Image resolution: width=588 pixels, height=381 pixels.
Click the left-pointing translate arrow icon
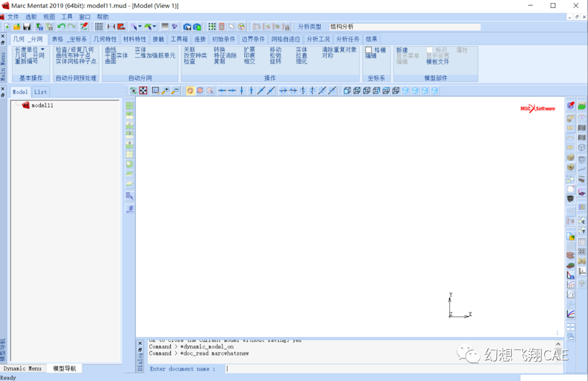point(222,91)
